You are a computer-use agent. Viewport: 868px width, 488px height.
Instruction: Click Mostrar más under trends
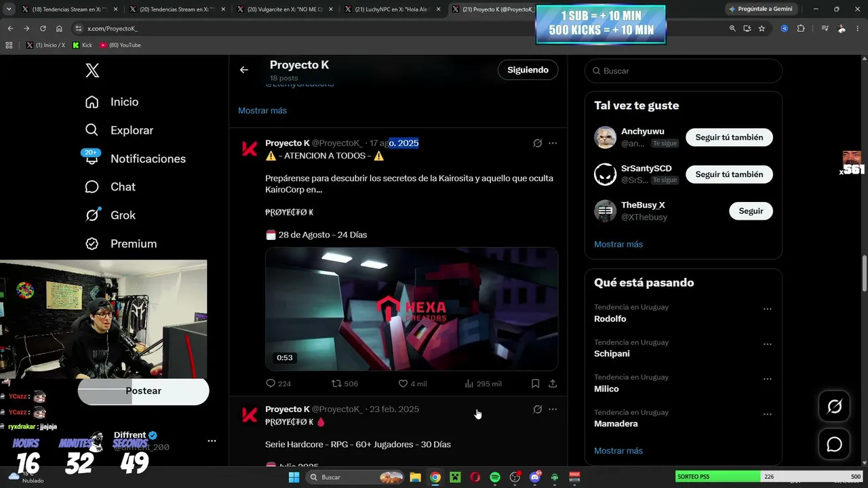[x=618, y=451]
